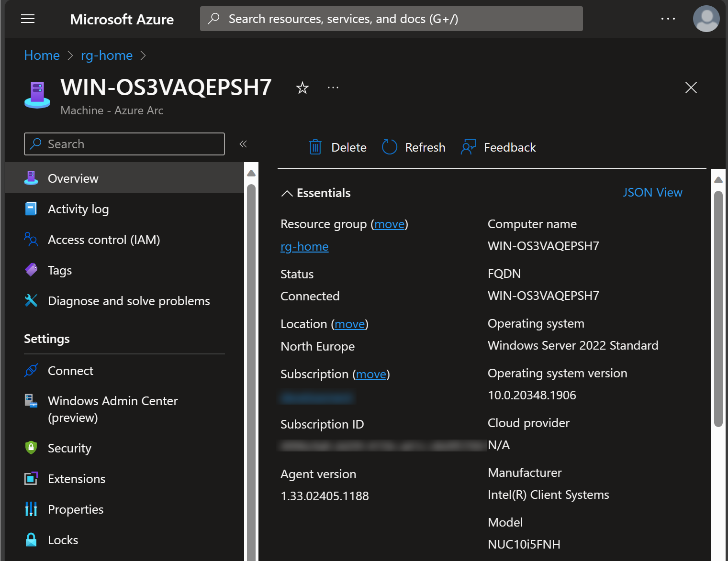728x561 pixels.
Task: Click the Locks padlock icon
Action: pos(31,539)
